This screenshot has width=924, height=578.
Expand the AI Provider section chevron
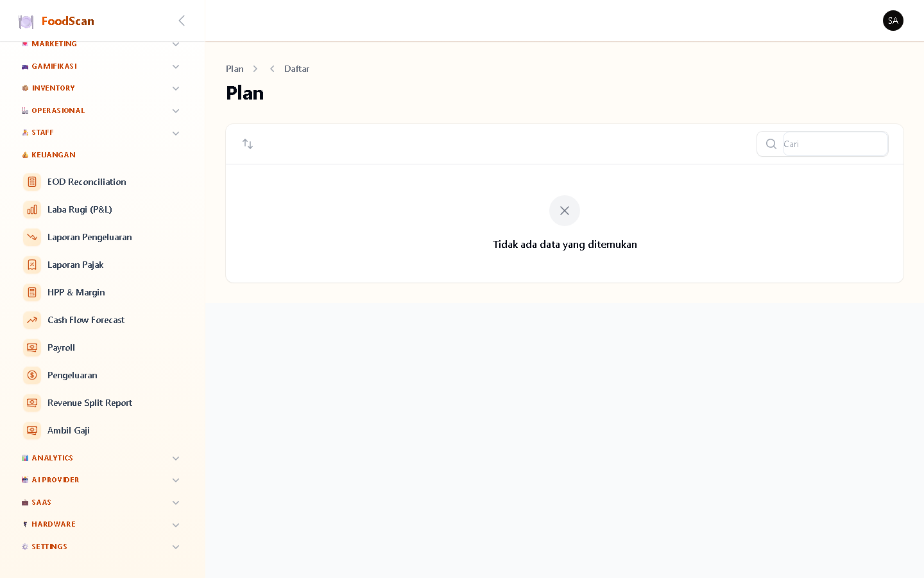pyautogui.click(x=176, y=480)
